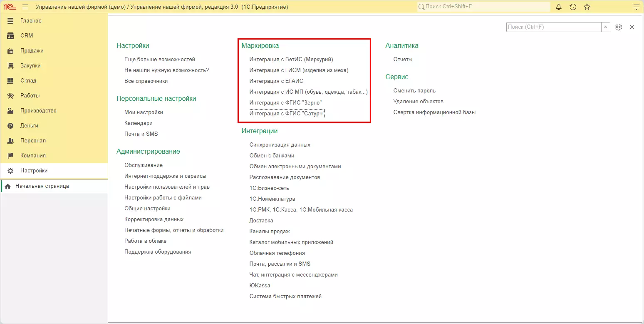
Task: Open Настройки пользователей и прав
Action: [x=167, y=187]
